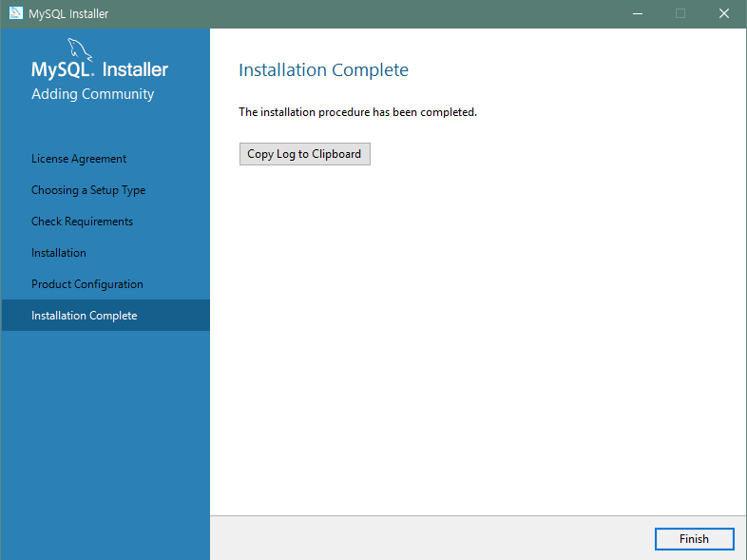Close the MySQL Installer window

723,13
